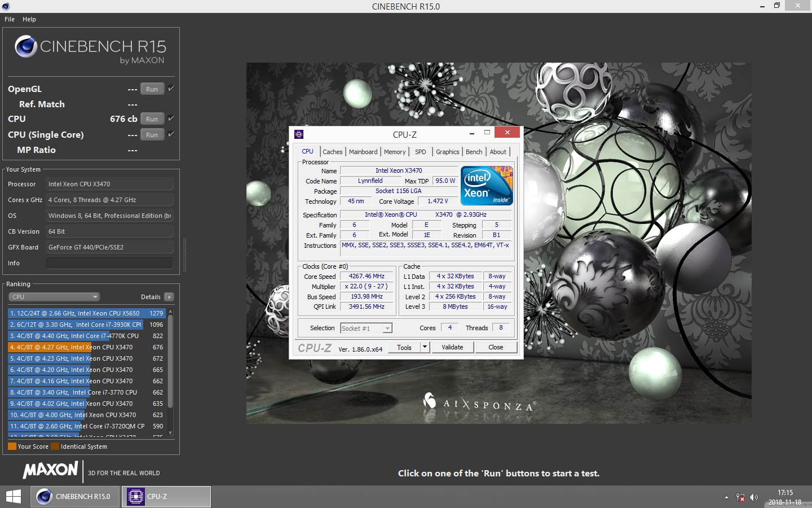Select ranking row Core i7-3720QM score 590

tap(86, 426)
